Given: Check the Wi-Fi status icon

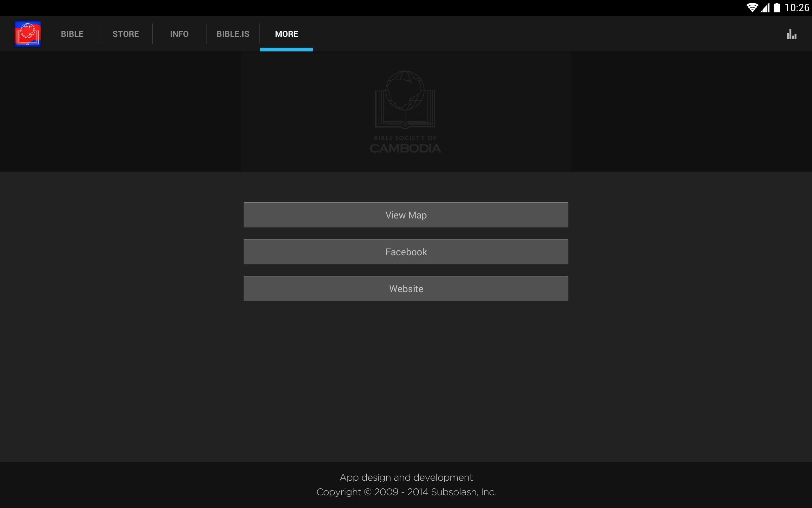Looking at the screenshot, I should [752, 8].
